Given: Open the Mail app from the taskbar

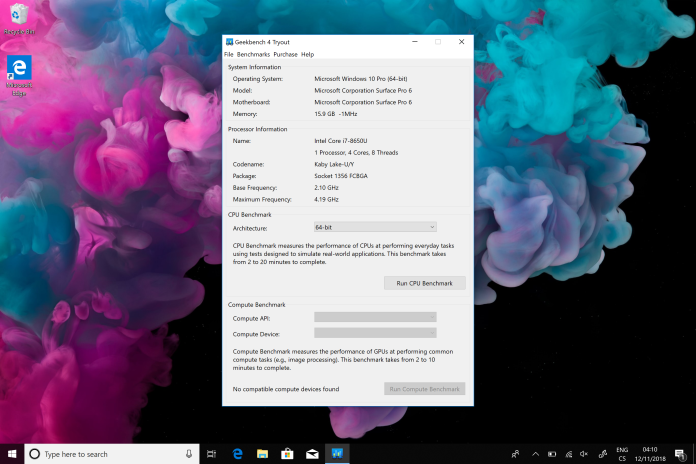Looking at the screenshot, I should pos(312,454).
